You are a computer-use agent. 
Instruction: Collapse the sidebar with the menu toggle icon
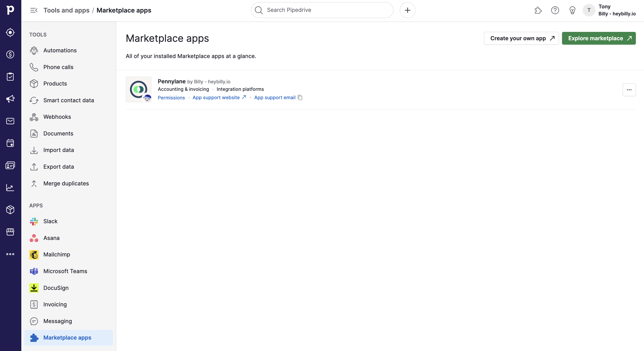34,10
